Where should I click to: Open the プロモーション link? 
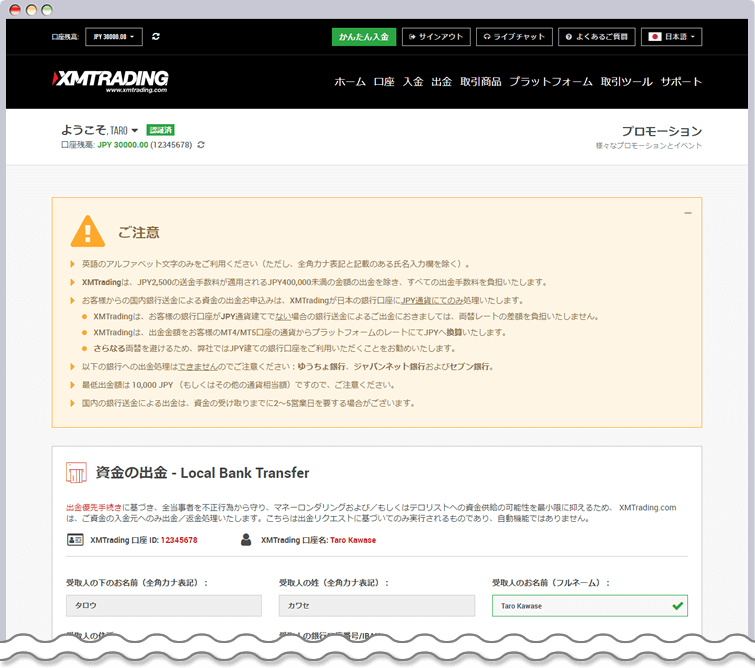[x=661, y=131]
